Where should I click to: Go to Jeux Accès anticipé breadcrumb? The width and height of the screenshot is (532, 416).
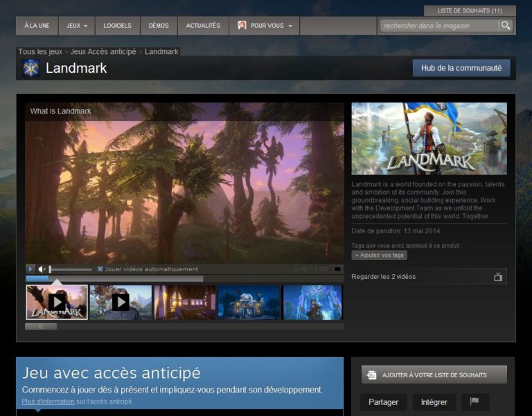(103, 51)
